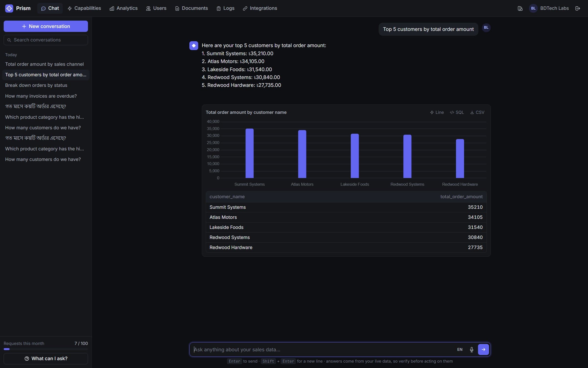
Task: Click the BL avatar beside BDTech Labs
Action: [533, 8]
